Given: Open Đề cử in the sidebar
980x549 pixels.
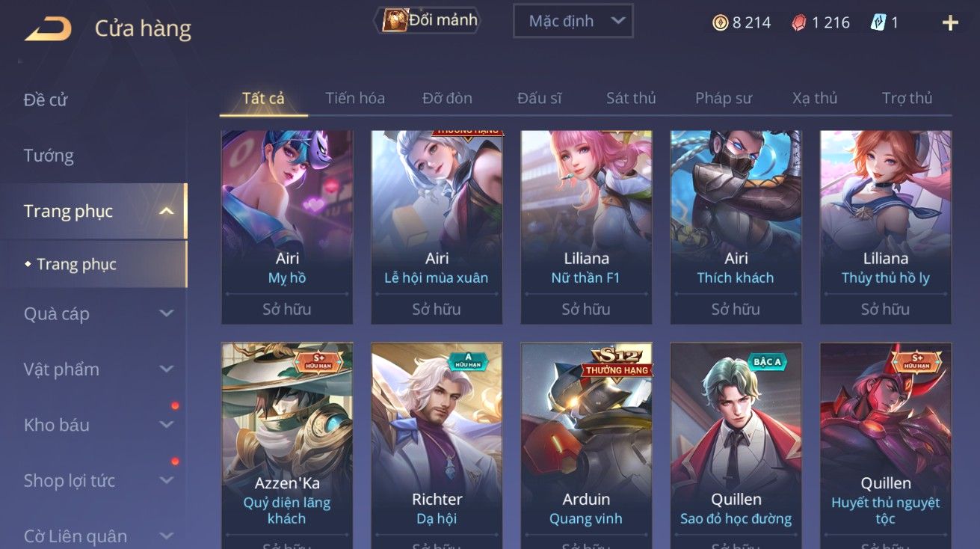Looking at the screenshot, I should pos(46,99).
